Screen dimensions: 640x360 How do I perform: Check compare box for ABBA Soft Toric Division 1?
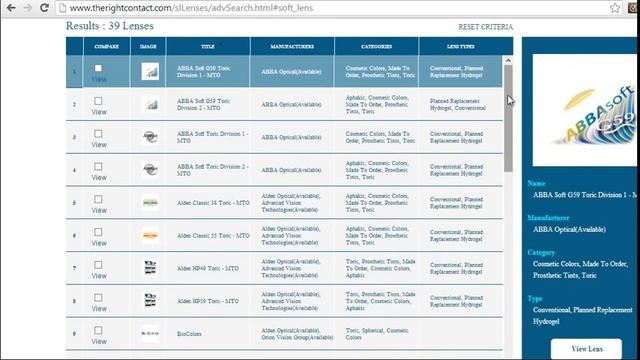pos(98,133)
